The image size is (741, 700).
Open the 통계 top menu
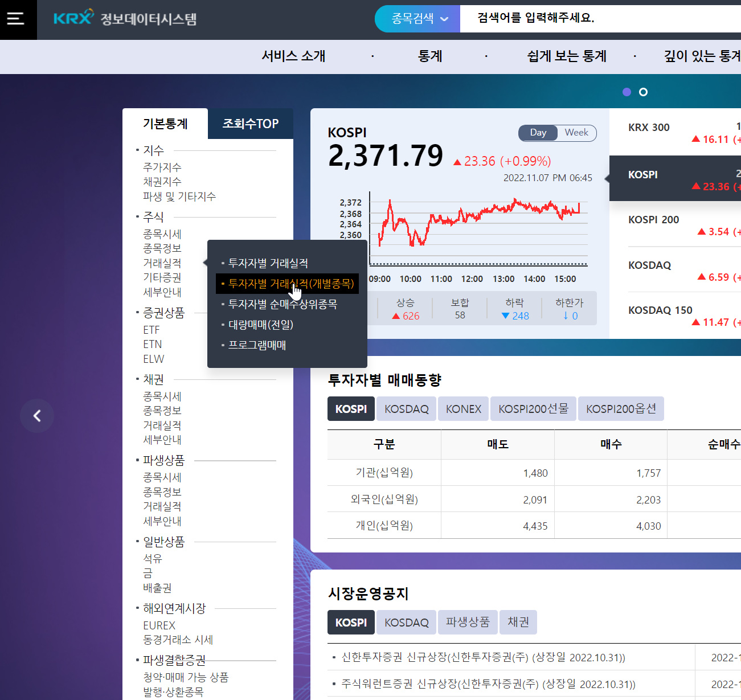(430, 56)
